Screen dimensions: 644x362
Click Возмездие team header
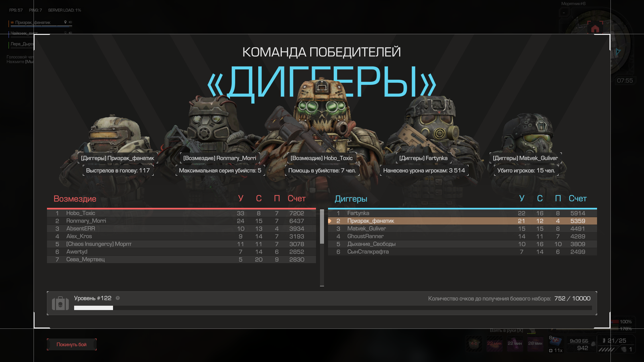[75, 199]
